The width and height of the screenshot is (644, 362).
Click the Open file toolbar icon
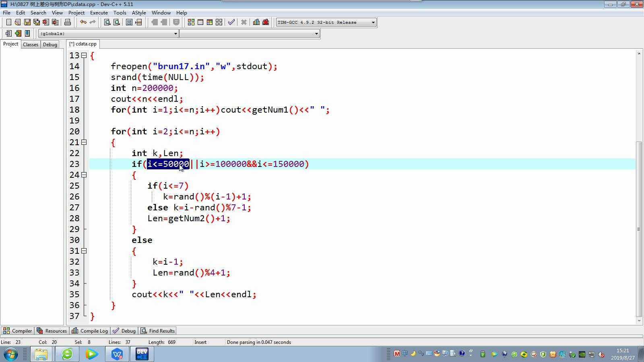coord(18,22)
